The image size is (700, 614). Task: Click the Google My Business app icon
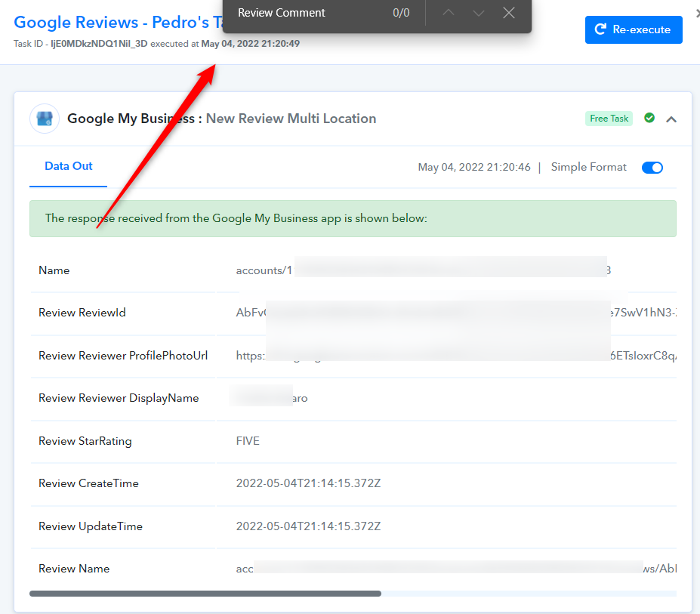45,119
